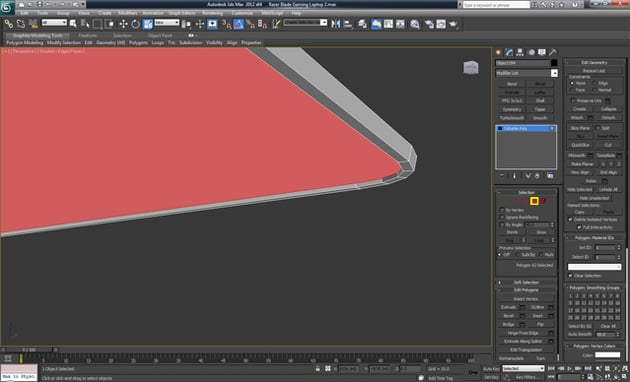630x382 pixels.
Task: Click the Grow selection button
Action: click(x=541, y=232)
